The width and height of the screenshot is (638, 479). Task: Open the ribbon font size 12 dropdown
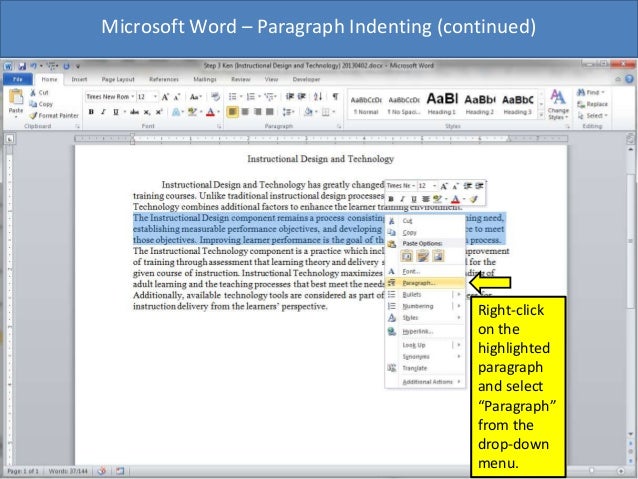[x=155, y=97]
